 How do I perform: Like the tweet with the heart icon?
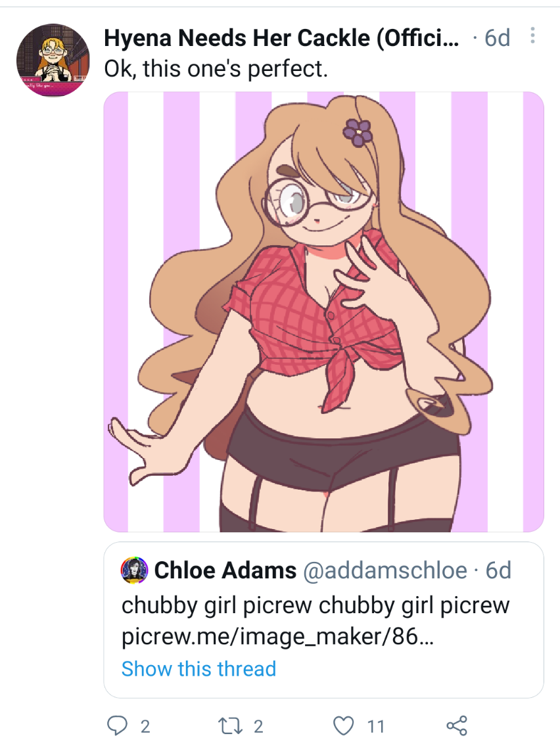click(x=344, y=726)
